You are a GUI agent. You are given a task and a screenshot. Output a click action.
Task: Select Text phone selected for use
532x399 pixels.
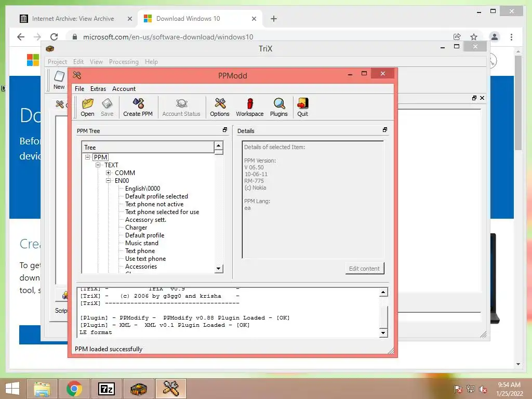point(162,212)
